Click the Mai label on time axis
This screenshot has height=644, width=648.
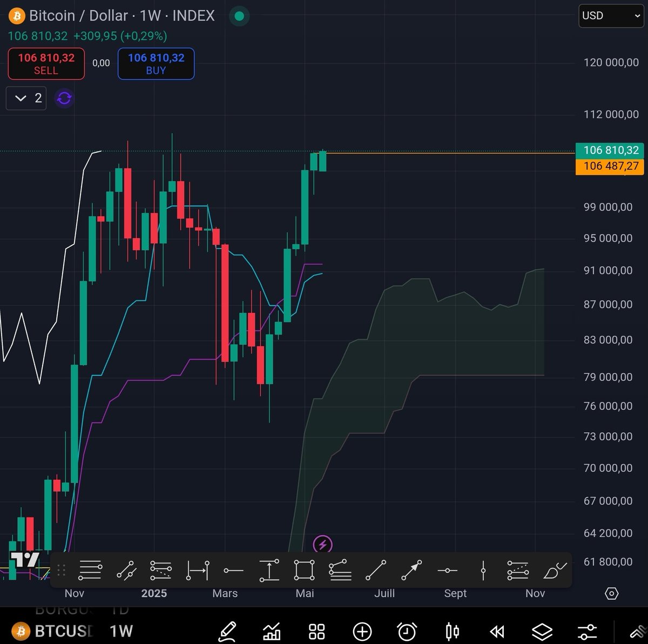click(x=305, y=594)
